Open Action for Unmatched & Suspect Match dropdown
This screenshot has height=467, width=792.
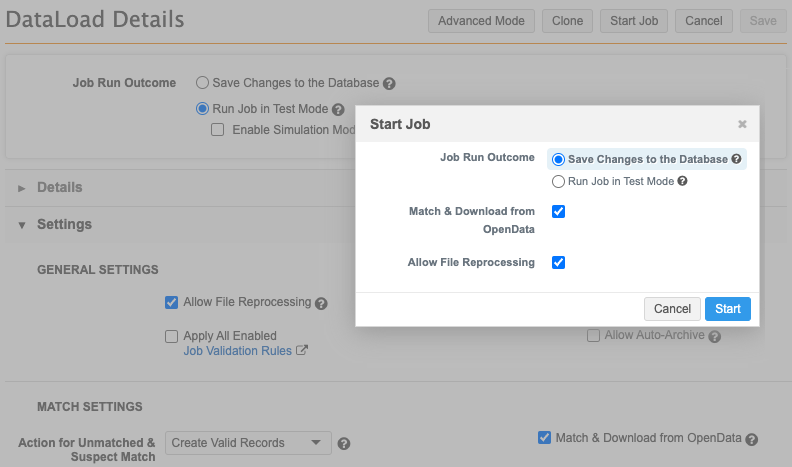248,443
